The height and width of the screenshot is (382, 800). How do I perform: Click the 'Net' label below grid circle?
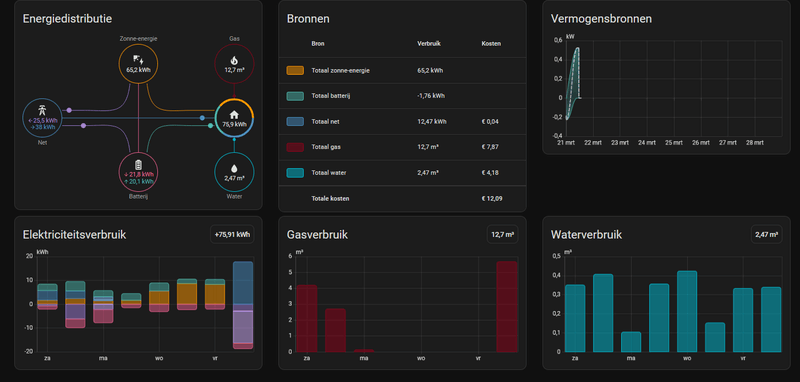point(42,143)
